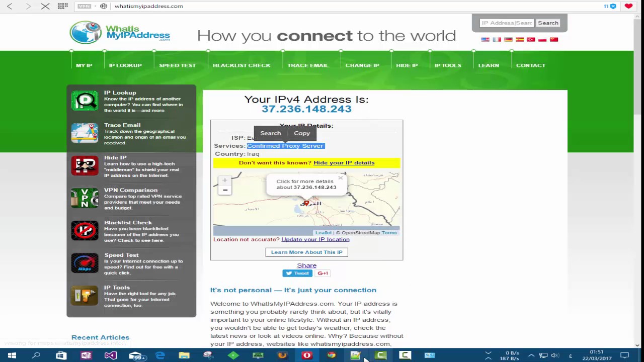
Task: Click the IP Tools sidebar icon
Action: 85,296
